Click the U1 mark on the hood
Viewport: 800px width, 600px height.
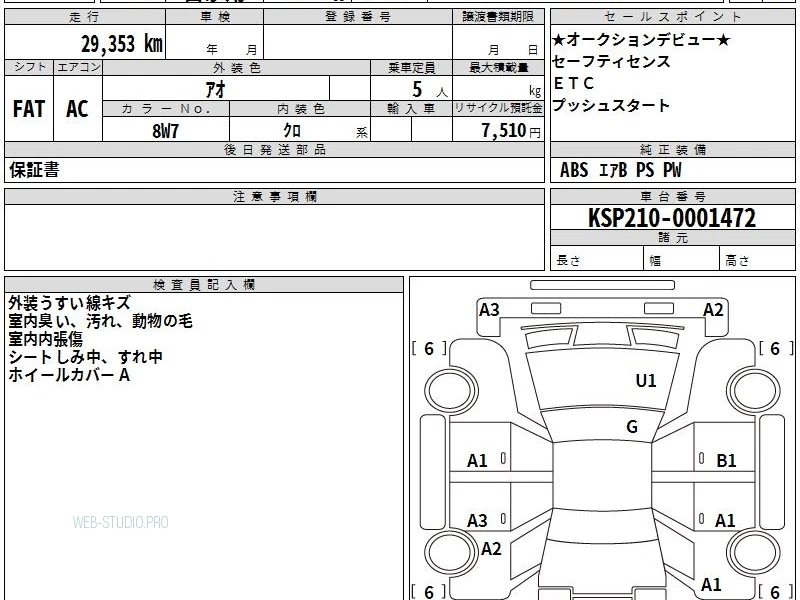[x=645, y=381]
